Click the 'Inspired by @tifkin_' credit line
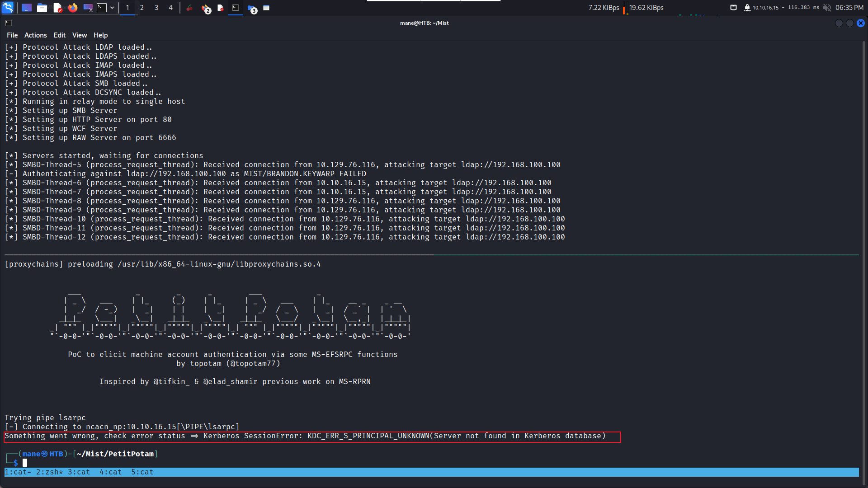This screenshot has width=868, height=488. [x=235, y=382]
